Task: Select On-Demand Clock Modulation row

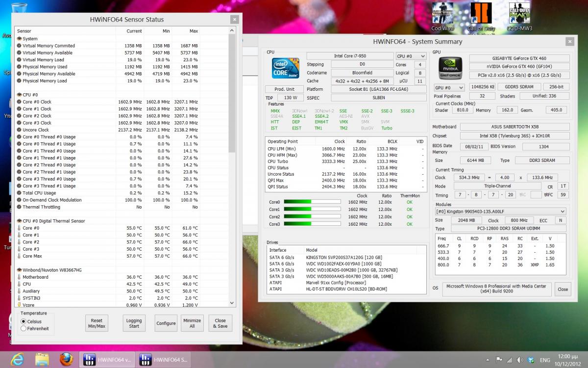Action: click(107, 200)
